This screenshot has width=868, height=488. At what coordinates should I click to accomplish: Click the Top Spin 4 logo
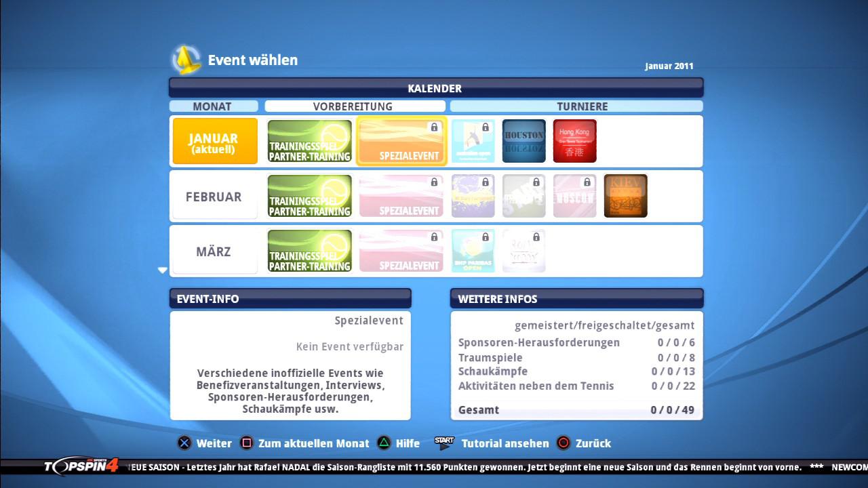tap(81, 466)
